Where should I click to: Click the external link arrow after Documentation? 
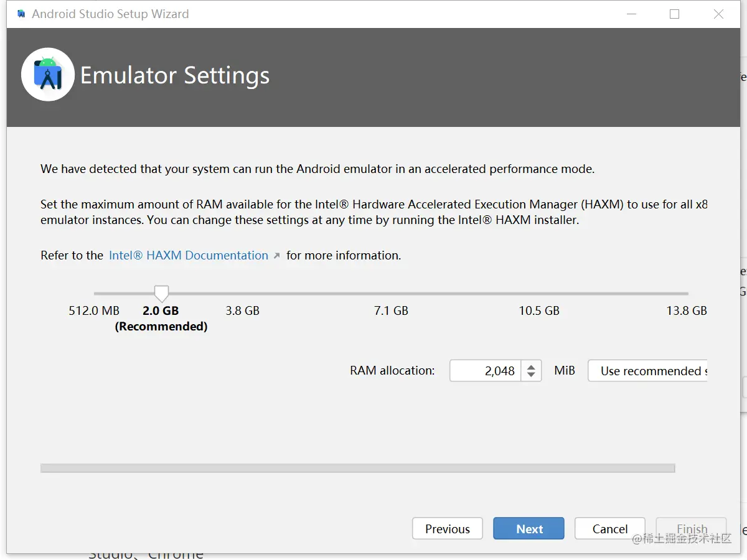pyautogui.click(x=276, y=256)
